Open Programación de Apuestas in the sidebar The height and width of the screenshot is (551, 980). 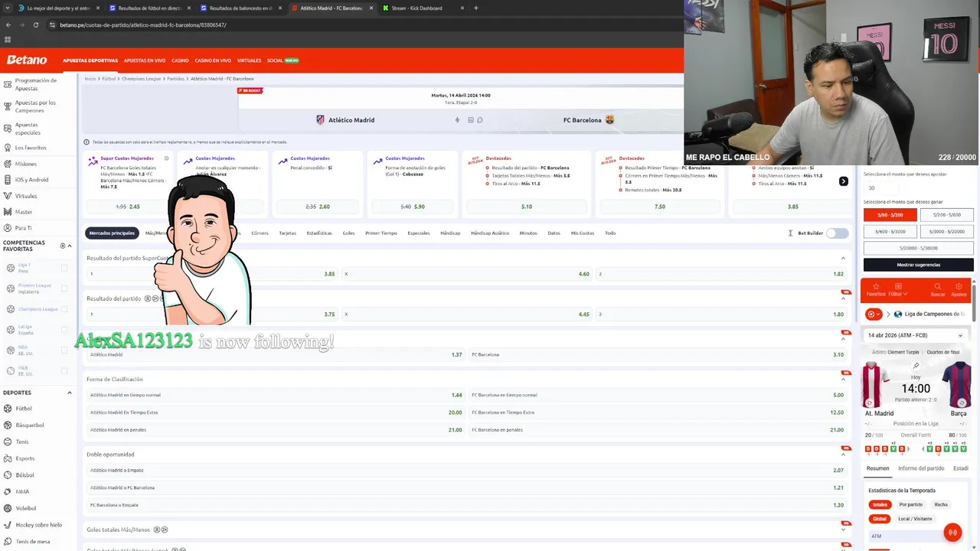[x=35, y=84]
